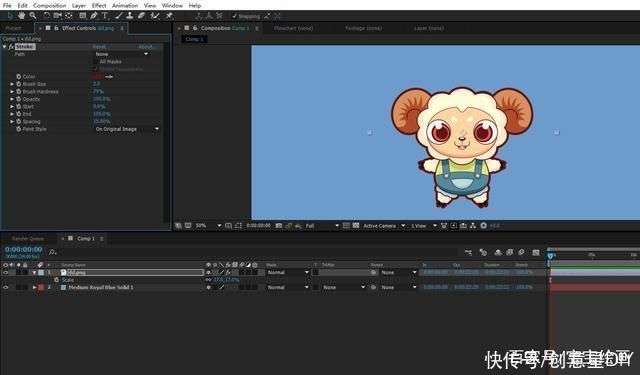This screenshot has width=640, height=375.
Task: Open the magnification ratio dropdown
Action: (208, 226)
